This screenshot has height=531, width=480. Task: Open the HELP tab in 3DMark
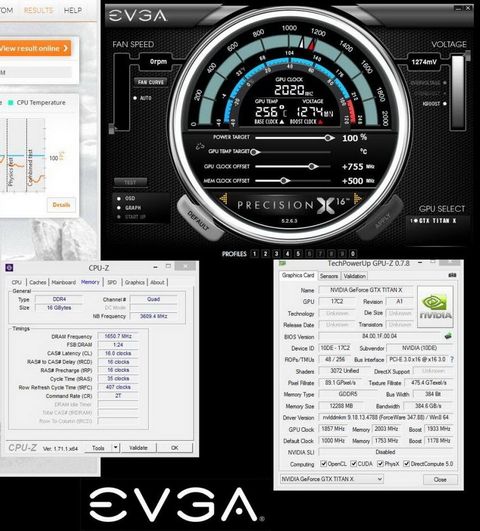[73, 10]
